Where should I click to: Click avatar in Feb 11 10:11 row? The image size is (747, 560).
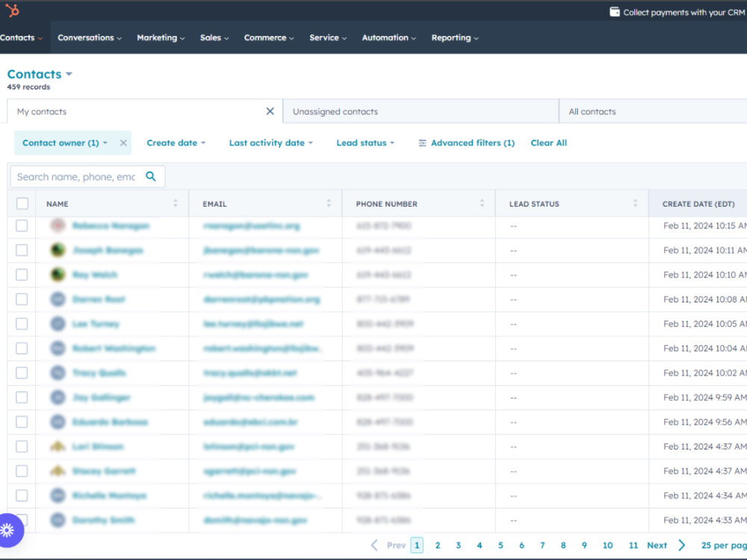pyautogui.click(x=58, y=250)
